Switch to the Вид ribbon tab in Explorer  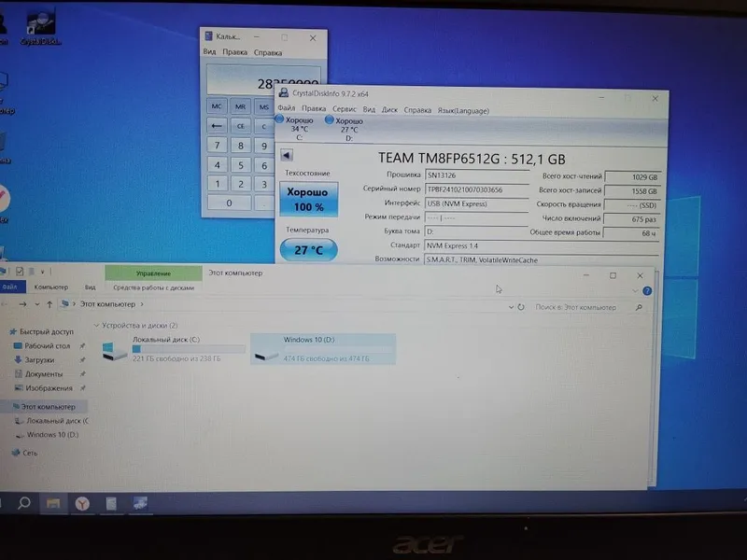[x=90, y=287]
